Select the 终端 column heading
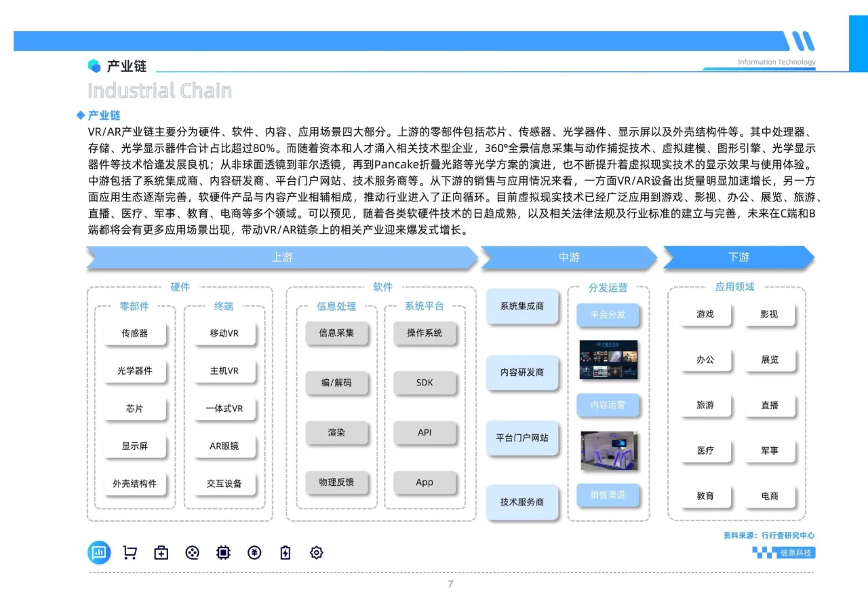This screenshot has height=614, width=868. click(224, 307)
